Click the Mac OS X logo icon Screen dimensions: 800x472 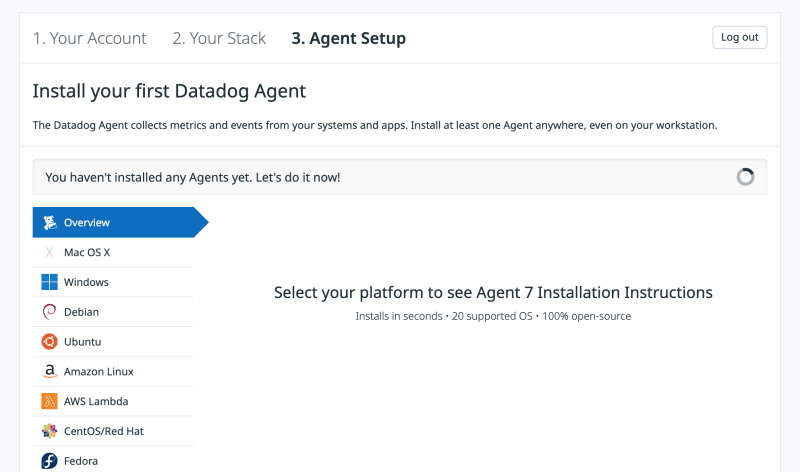point(49,252)
